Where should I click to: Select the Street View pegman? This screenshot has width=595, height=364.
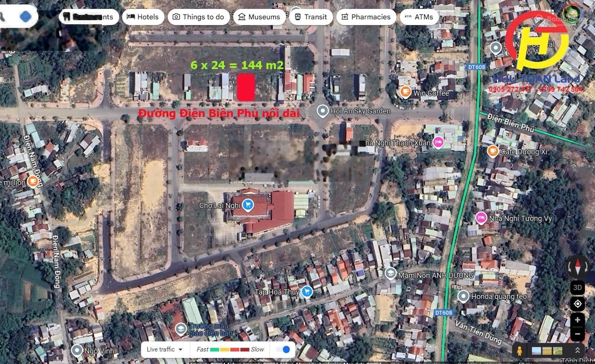tap(519, 351)
